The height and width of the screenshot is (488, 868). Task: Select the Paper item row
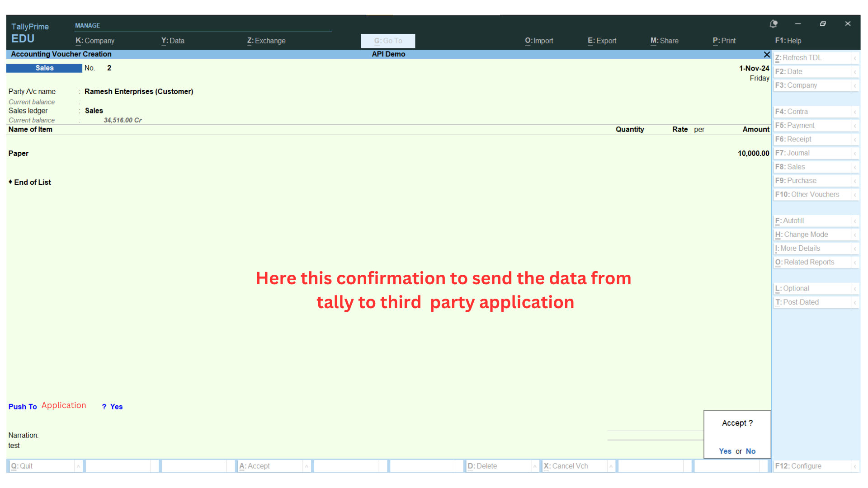[x=19, y=154]
